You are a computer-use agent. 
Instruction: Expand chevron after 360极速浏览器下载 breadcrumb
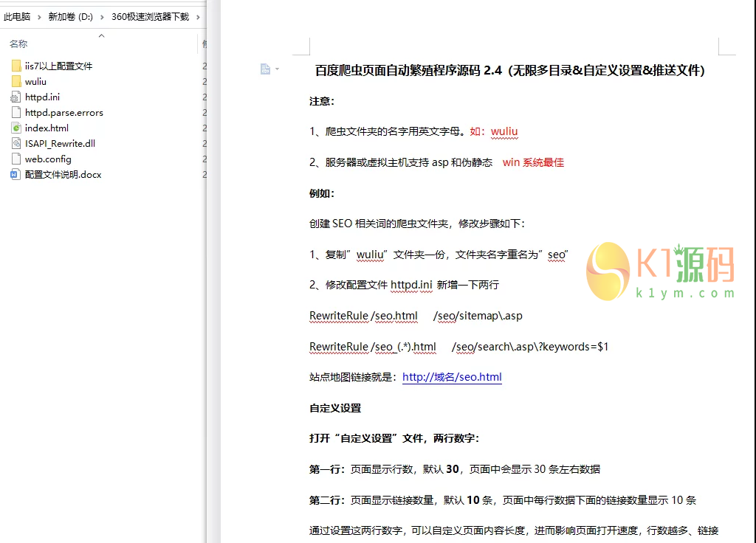point(198,17)
